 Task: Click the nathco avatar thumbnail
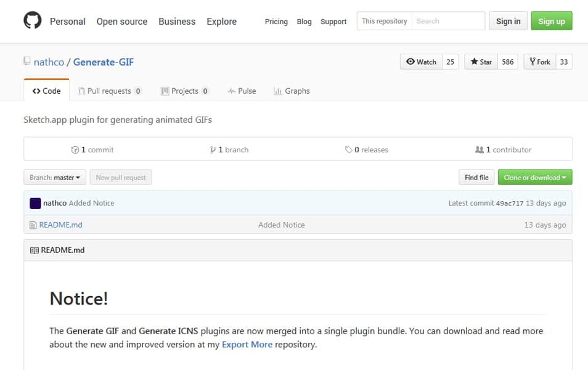click(35, 203)
